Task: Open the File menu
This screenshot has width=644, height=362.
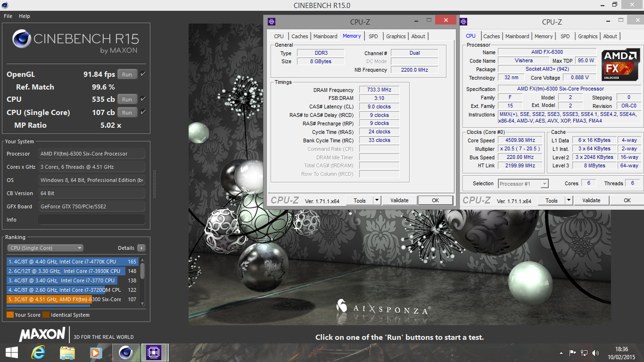Action: 8,16
